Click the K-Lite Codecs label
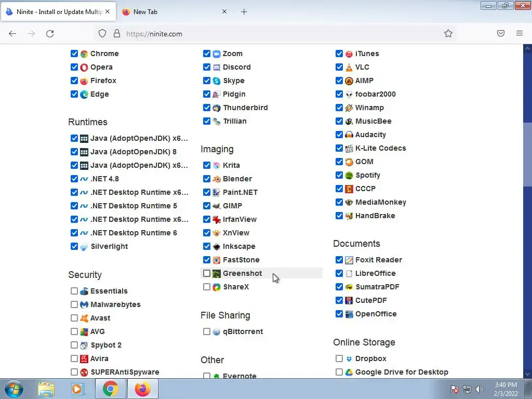This screenshot has height=399, width=532. (x=381, y=148)
